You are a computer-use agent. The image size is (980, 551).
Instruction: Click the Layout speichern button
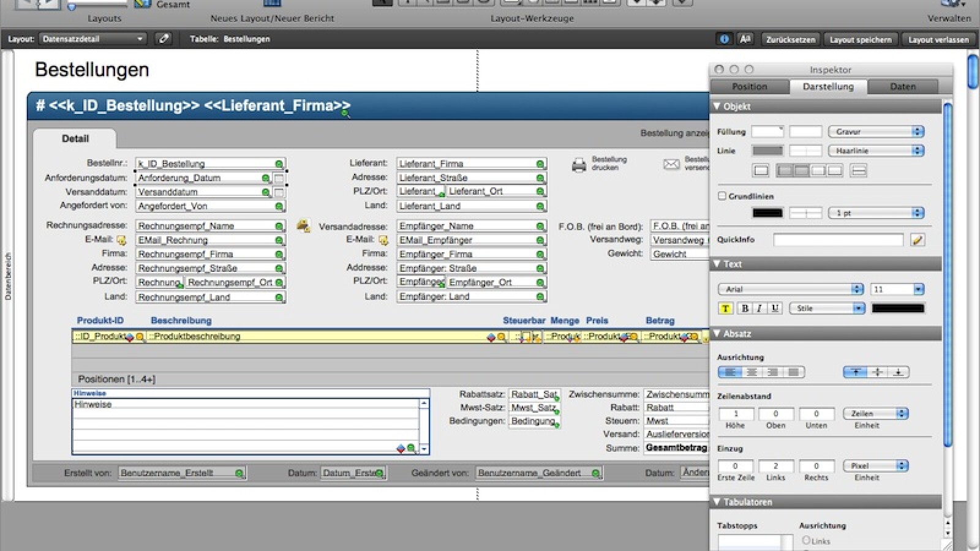pos(861,39)
